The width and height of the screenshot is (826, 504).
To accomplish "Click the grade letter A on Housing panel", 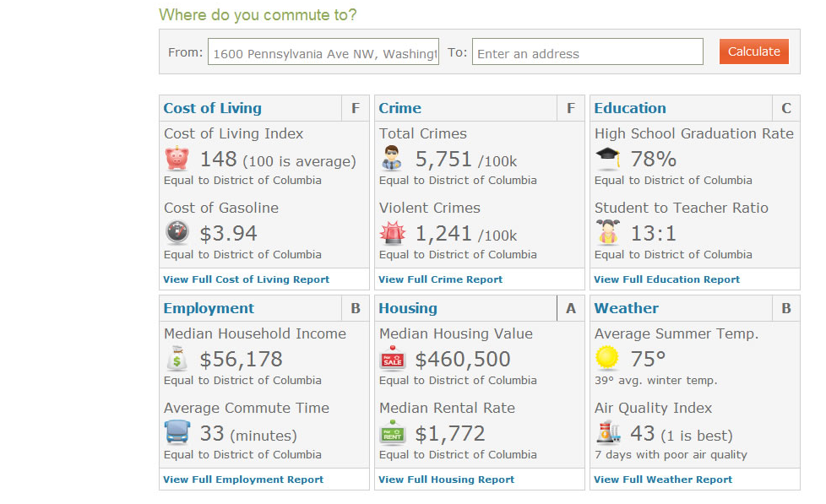I will [x=570, y=308].
